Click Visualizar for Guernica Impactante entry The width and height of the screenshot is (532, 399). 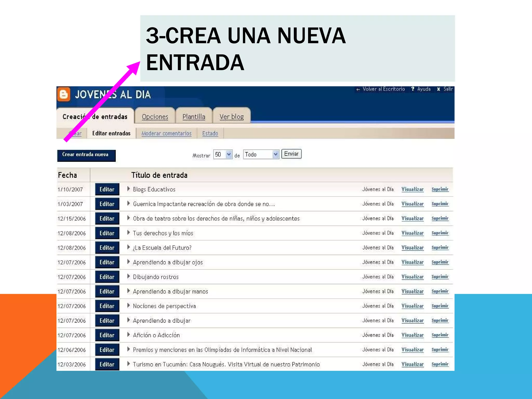(x=413, y=204)
